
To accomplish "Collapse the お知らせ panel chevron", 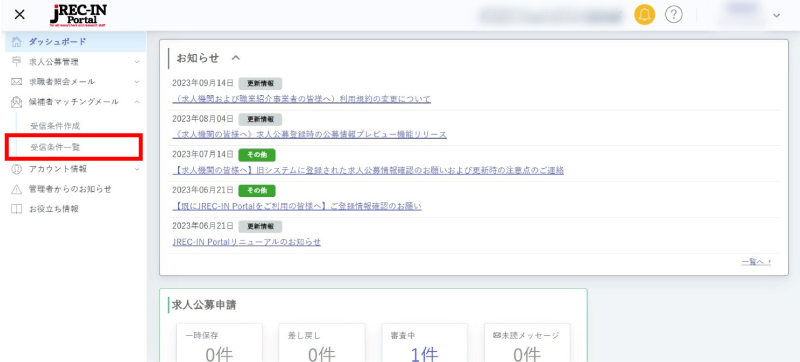I will [x=235, y=58].
